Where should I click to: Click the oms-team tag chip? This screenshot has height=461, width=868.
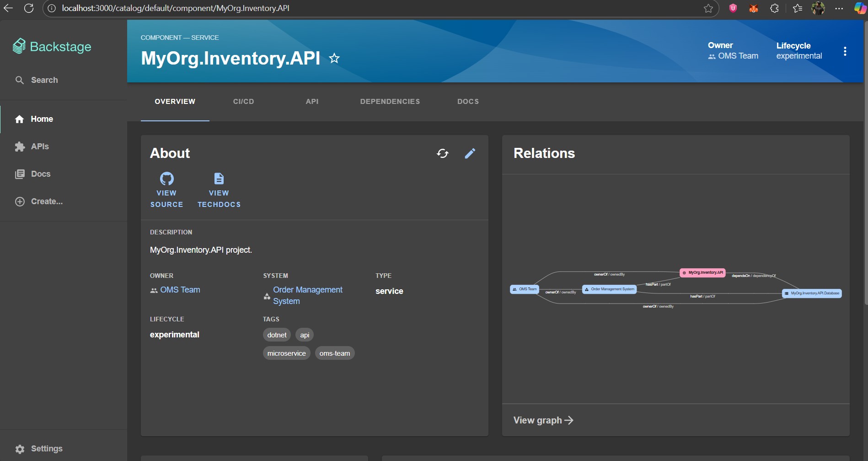[x=335, y=353]
